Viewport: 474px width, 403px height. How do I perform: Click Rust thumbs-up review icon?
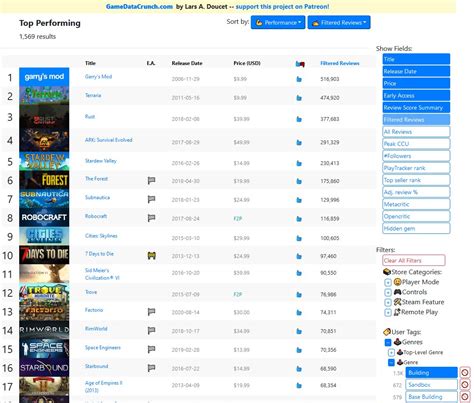point(299,119)
